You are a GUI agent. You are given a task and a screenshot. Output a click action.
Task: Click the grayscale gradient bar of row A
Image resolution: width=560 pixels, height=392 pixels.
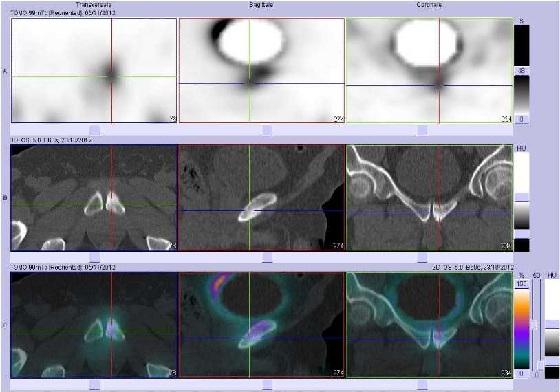tap(521, 95)
